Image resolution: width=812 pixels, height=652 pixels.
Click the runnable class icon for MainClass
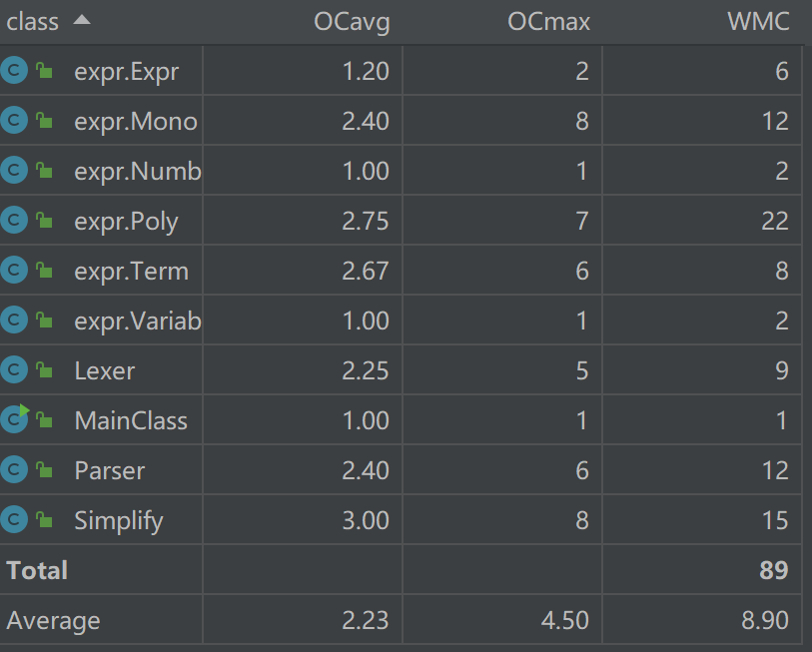click(14, 420)
